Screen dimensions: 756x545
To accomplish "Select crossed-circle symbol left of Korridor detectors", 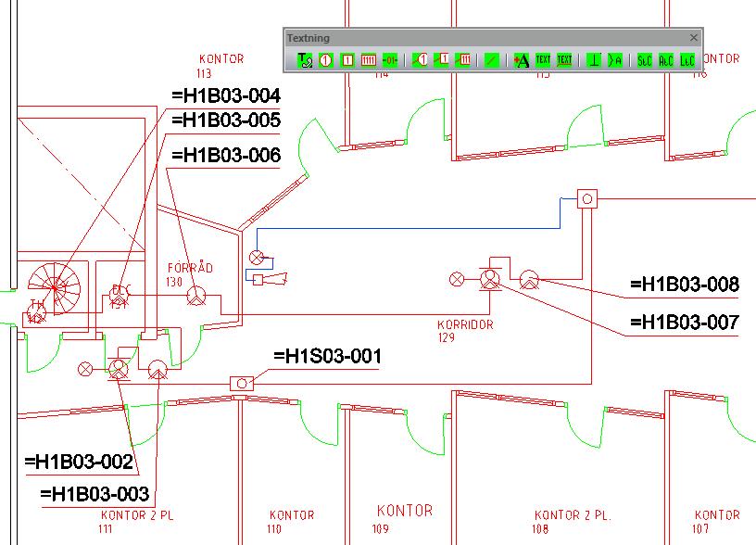I will click(457, 279).
